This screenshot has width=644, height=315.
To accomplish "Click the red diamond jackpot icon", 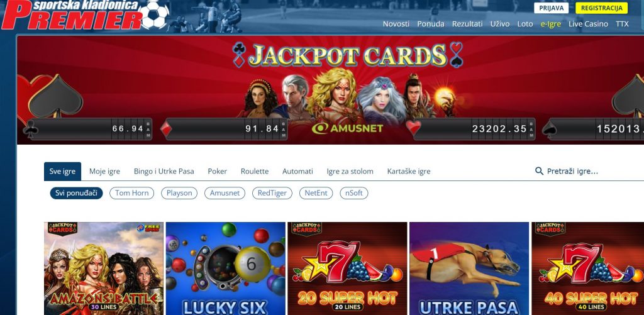I will coord(165,130).
